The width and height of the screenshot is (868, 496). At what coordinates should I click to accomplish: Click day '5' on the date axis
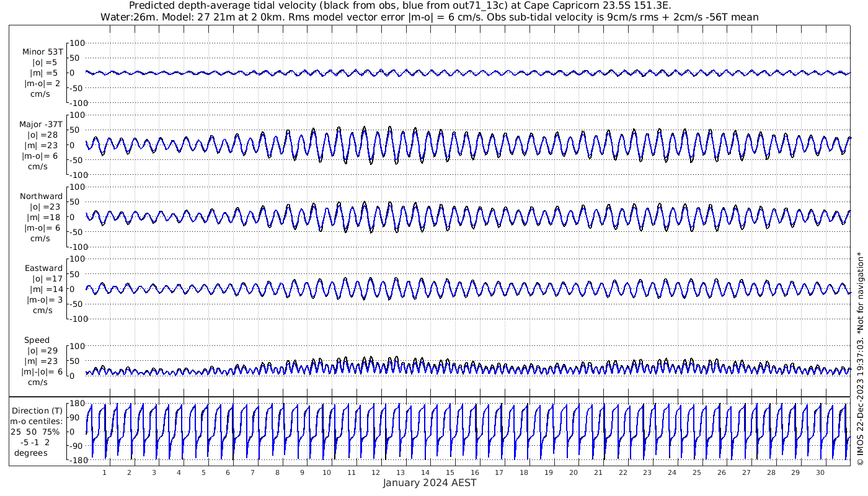pos(203,472)
